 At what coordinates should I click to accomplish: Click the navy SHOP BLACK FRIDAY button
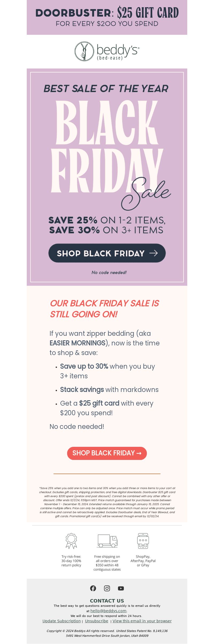(107, 253)
